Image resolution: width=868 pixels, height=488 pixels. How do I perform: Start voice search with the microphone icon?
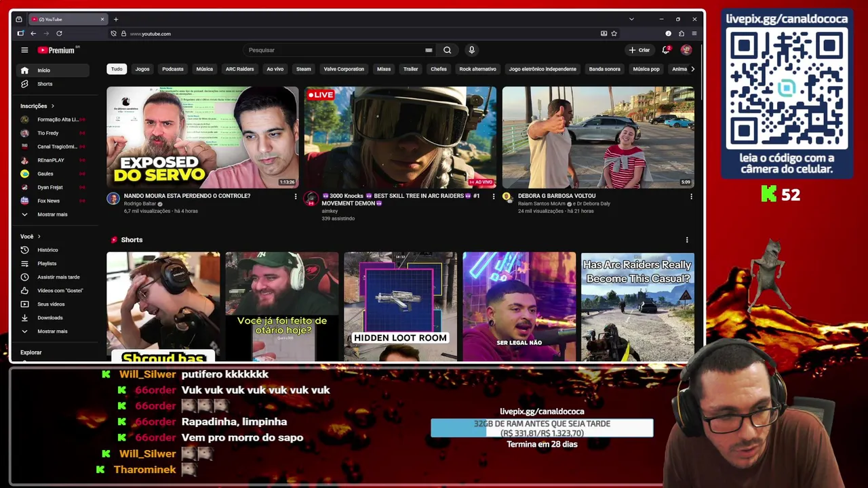tap(471, 50)
